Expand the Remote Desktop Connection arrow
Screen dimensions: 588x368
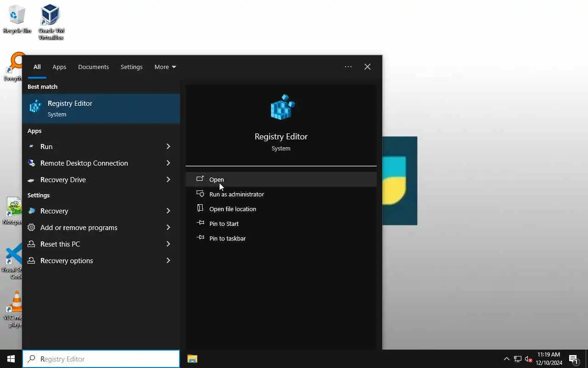coord(168,163)
